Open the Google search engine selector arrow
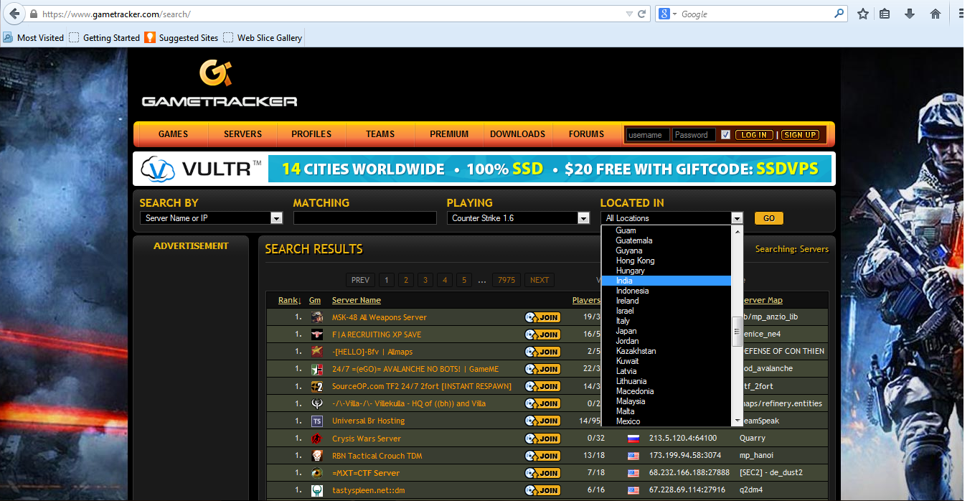Image resolution: width=980 pixels, height=501 pixels. [675, 14]
